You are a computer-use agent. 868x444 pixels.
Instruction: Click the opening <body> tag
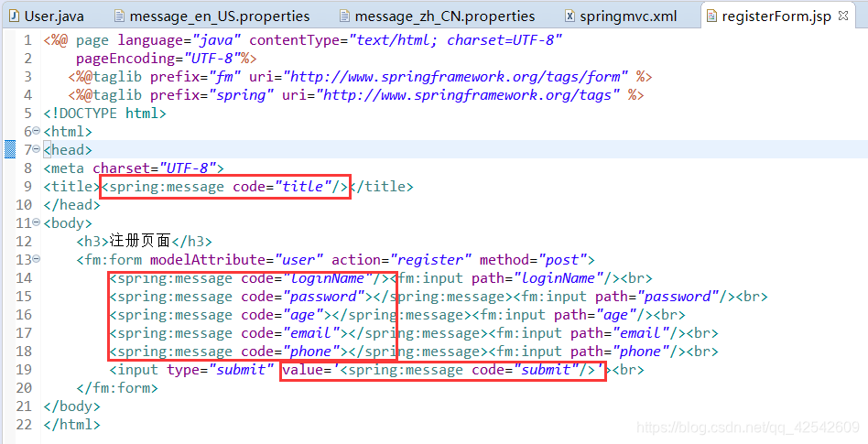[68, 222]
